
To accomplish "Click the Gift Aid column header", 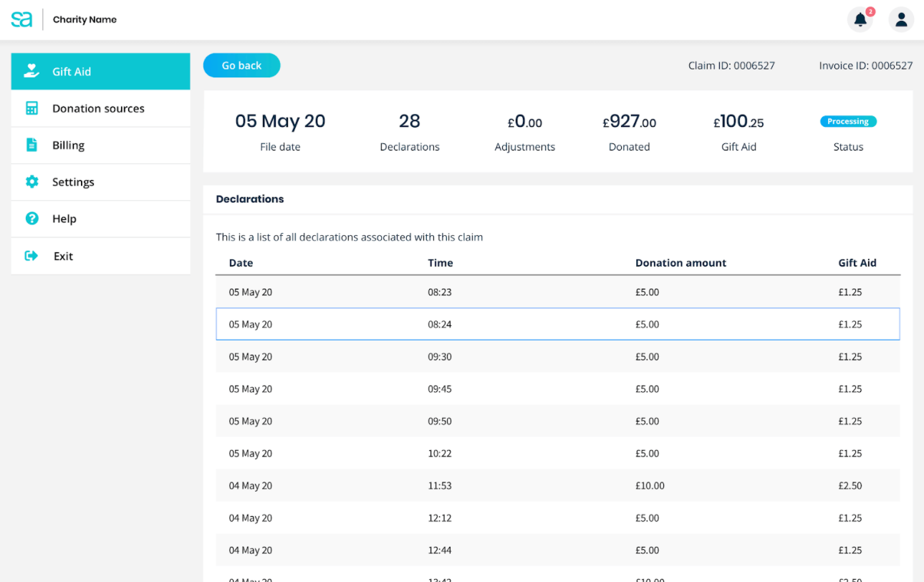I will [x=857, y=263].
